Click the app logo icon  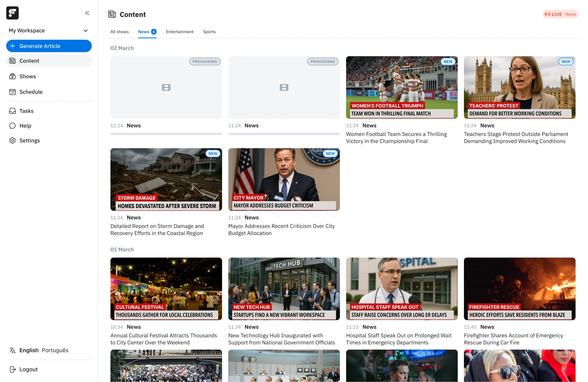[x=12, y=13]
